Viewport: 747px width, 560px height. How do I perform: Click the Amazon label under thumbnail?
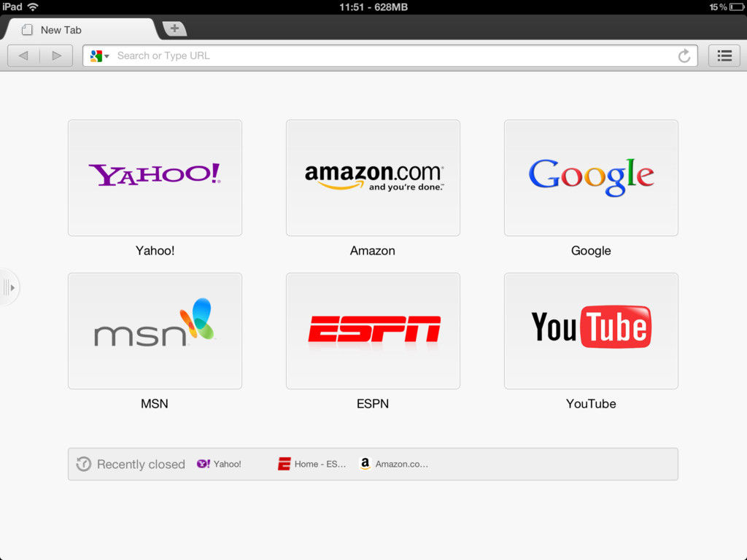click(x=373, y=251)
